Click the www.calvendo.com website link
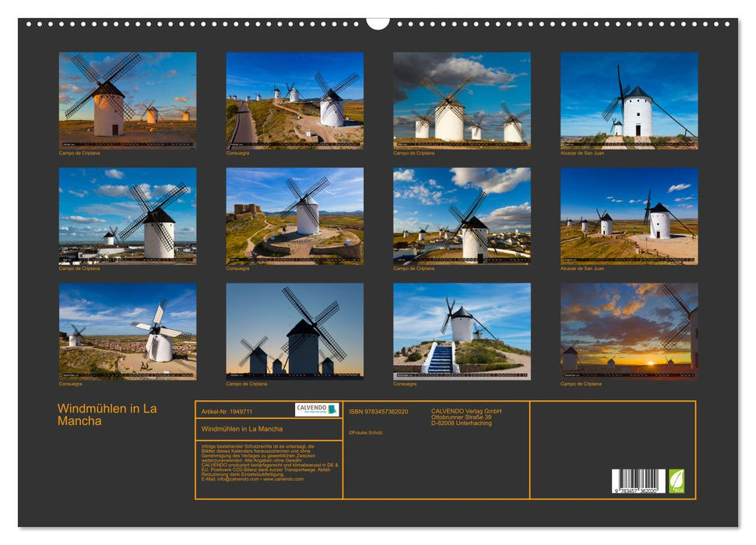756x545 pixels. point(283,479)
